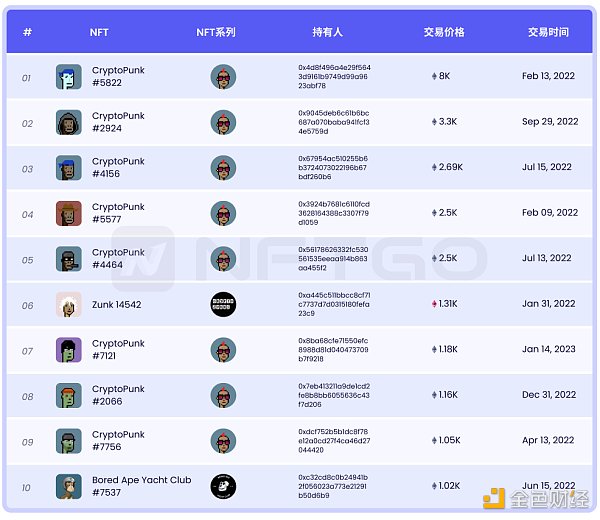Sort by the 交易价格 column header
The image size is (600, 520).
444,32
